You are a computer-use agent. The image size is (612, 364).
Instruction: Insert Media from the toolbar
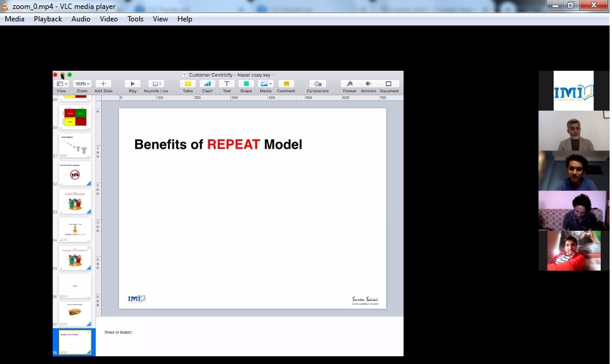click(264, 83)
